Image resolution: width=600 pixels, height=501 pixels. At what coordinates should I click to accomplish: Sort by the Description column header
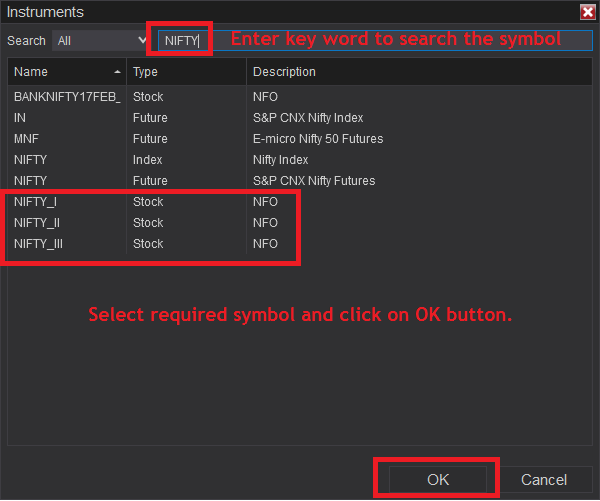tap(419, 72)
